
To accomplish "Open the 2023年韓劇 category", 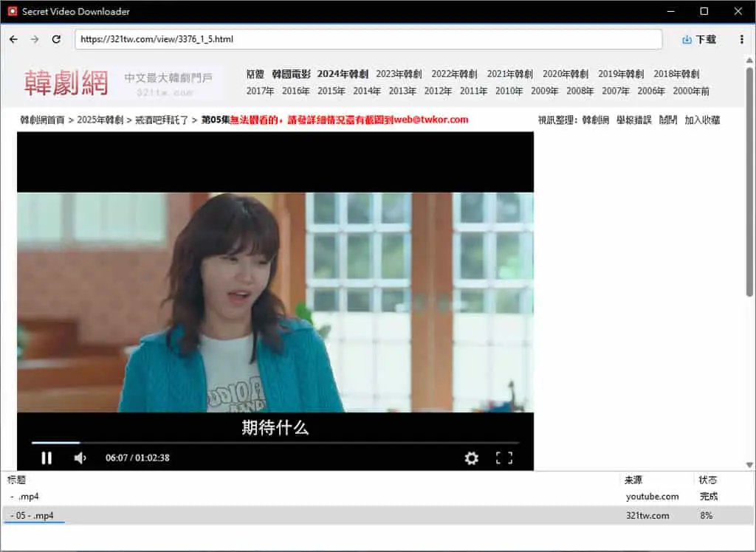I will [x=399, y=74].
